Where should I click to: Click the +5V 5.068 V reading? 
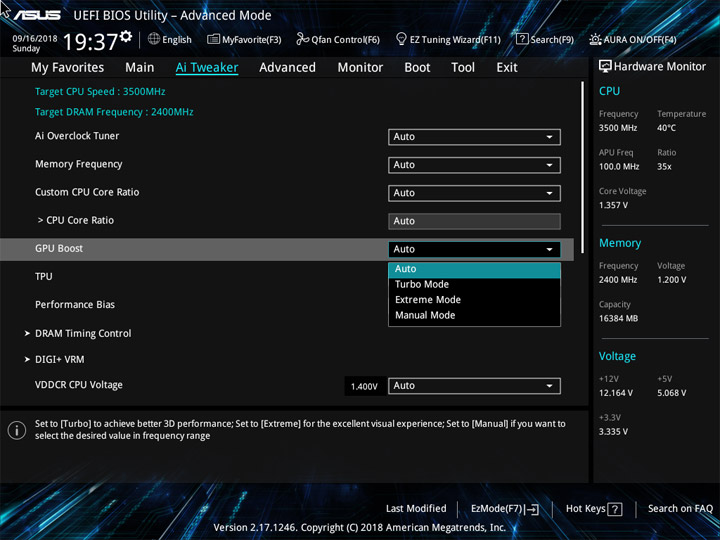(672, 393)
